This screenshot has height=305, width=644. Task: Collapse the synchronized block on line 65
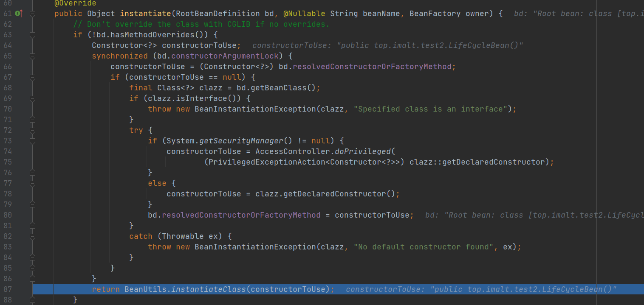(33, 56)
